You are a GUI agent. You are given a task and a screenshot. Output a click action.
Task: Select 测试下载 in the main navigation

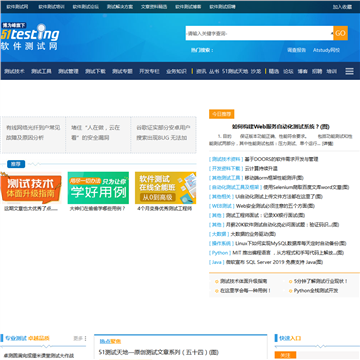95,71
